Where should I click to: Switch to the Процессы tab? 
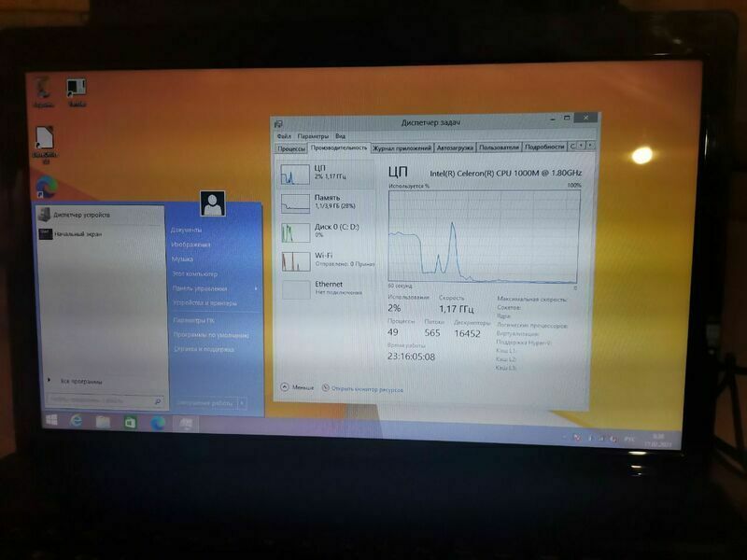click(291, 147)
